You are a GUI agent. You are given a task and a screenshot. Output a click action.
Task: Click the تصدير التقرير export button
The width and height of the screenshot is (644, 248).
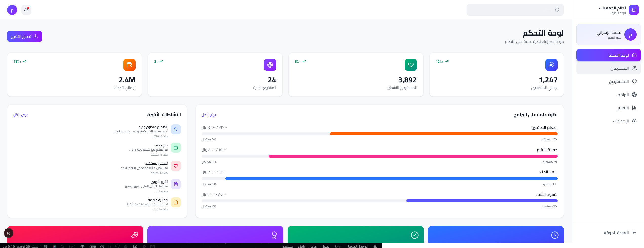pyautogui.click(x=25, y=36)
